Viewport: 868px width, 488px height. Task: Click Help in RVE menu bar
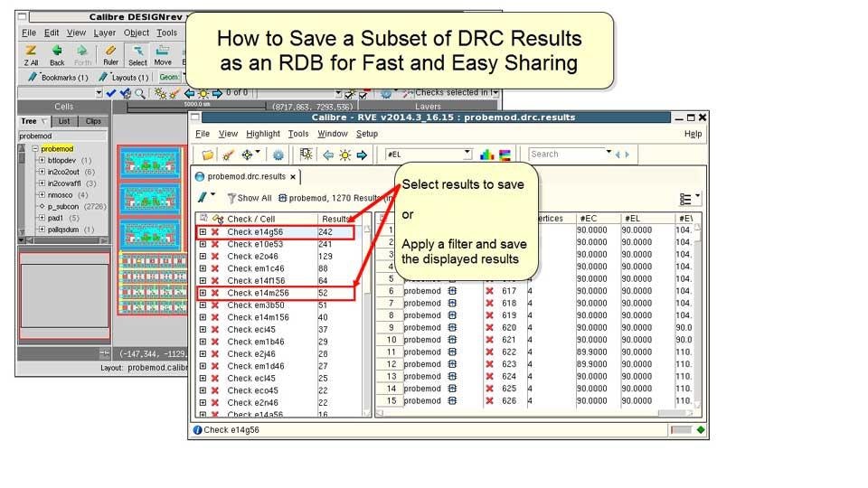(693, 134)
